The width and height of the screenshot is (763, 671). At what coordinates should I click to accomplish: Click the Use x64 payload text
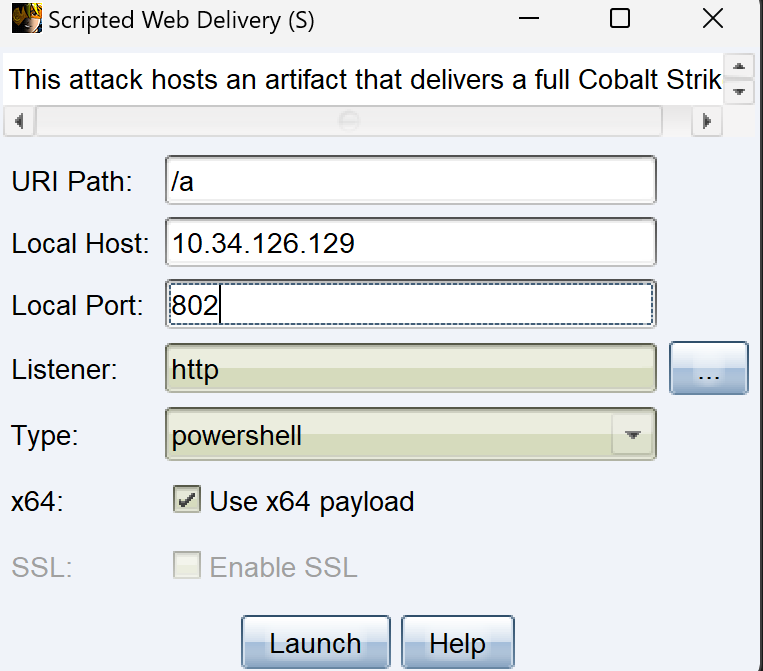(312, 502)
